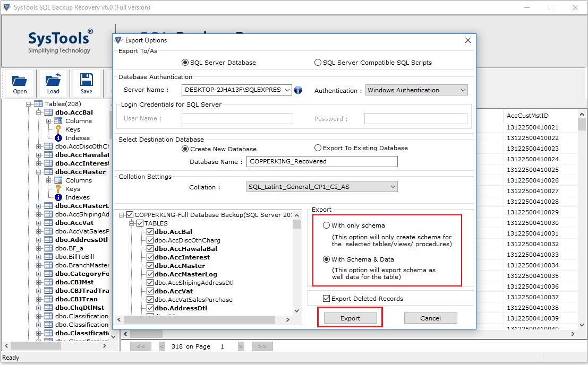Click the Keys icon under dbo.AccBal
588x365 pixels.
58,129
